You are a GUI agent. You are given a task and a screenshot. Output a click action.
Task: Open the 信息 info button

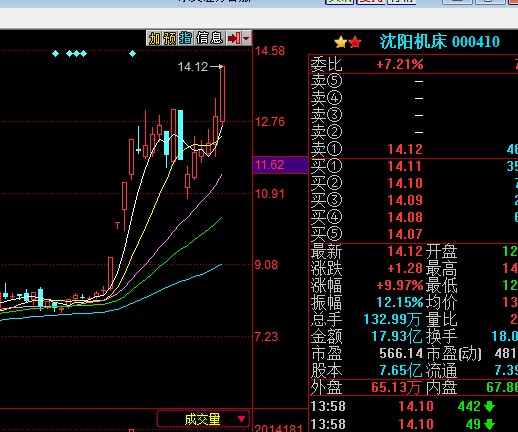(x=209, y=38)
